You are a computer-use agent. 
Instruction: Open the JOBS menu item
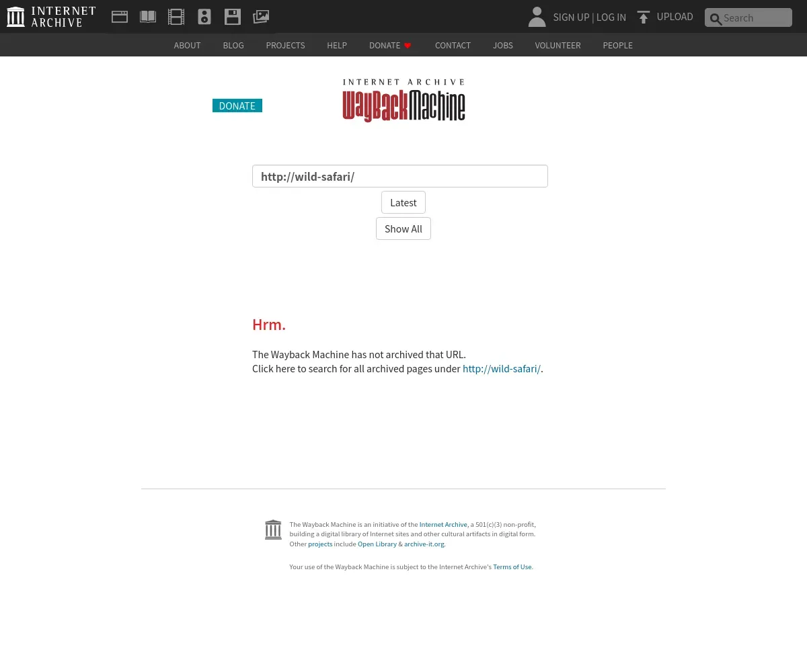click(503, 45)
